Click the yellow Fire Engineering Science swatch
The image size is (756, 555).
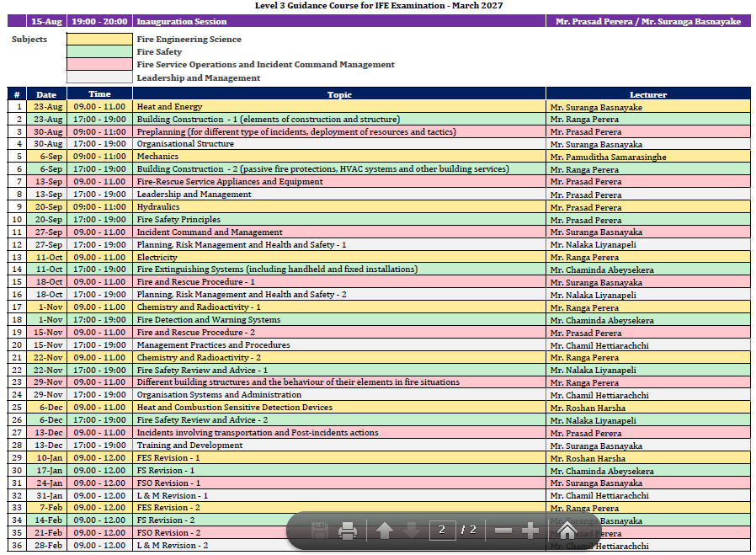coord(99,39)
